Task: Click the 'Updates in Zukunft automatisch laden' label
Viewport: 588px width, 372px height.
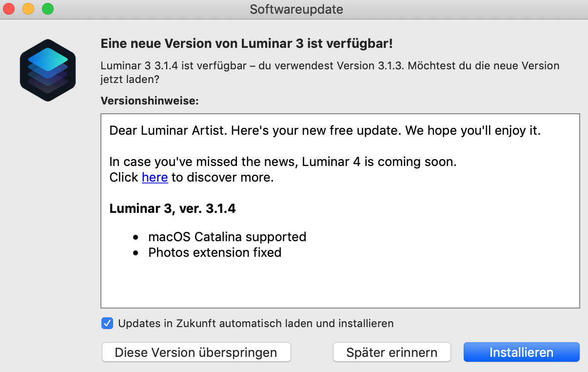Action: [255, 323]
